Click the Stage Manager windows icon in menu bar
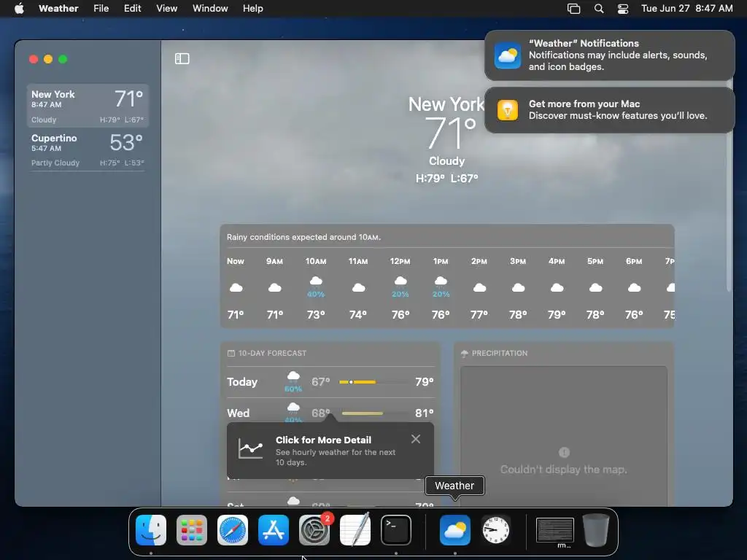747x560 pixels. point(573,9)
